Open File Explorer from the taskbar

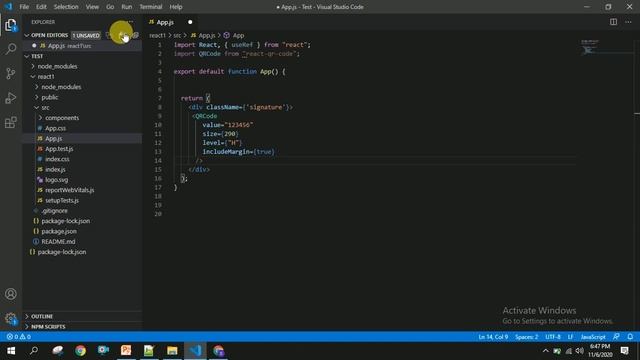(x=172, y=351)
